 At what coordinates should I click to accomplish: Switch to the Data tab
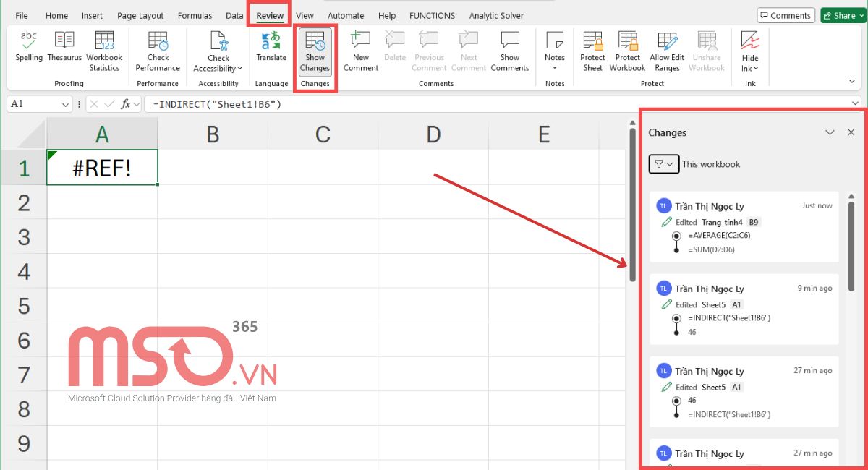[x=234, y=15]
